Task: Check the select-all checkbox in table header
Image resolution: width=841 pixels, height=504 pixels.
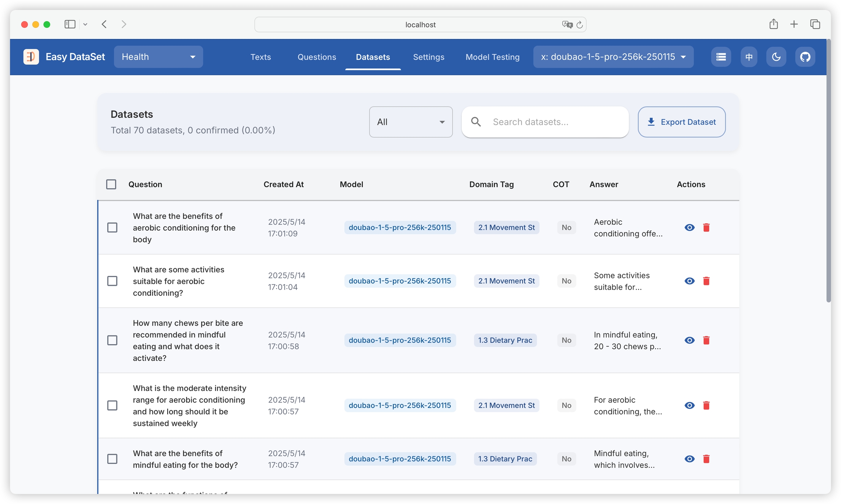Action: point(111,184)
